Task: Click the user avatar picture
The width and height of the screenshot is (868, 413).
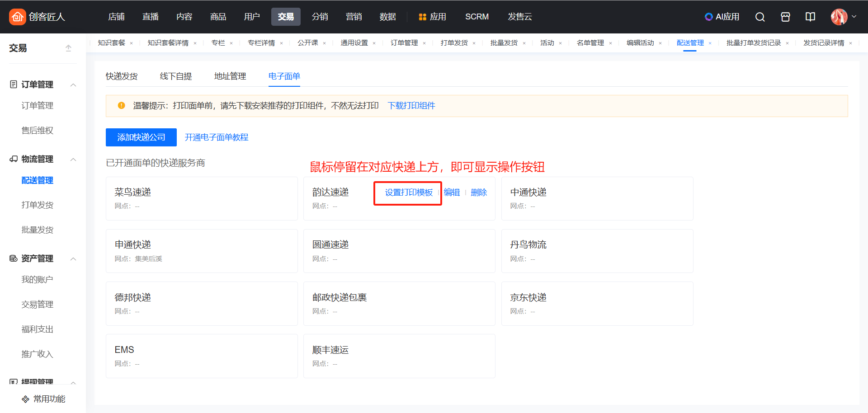Action: tap(839, 17)
